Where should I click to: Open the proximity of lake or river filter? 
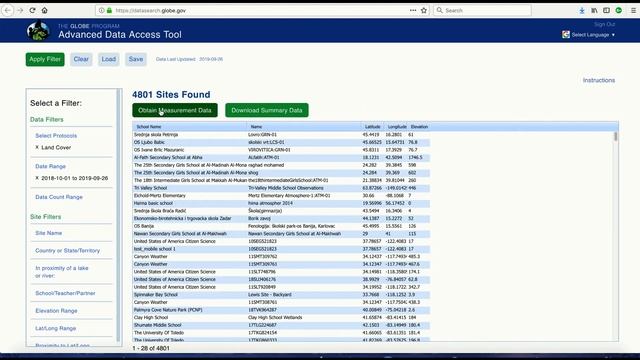pyautogui.click(x=62, y=272)
